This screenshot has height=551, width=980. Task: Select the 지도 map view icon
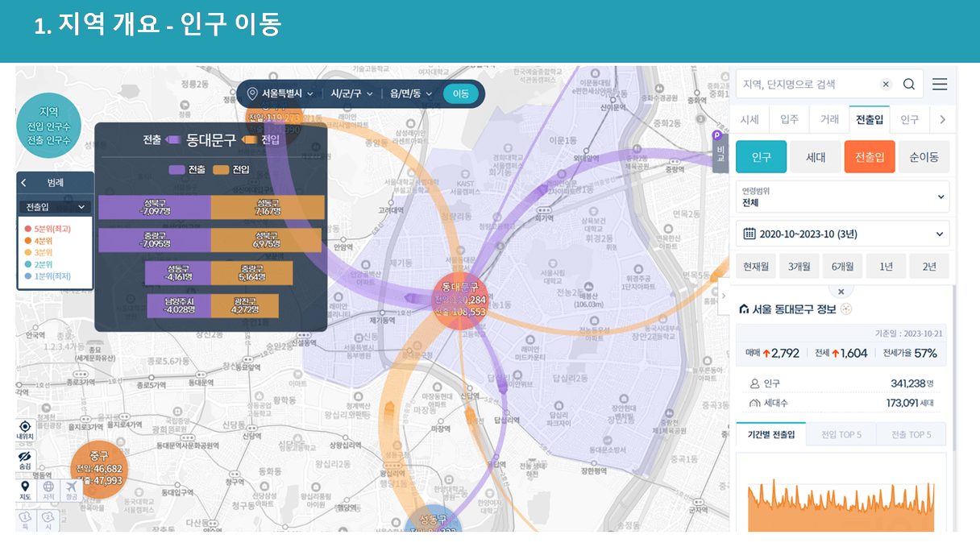[x=25, y=491]
